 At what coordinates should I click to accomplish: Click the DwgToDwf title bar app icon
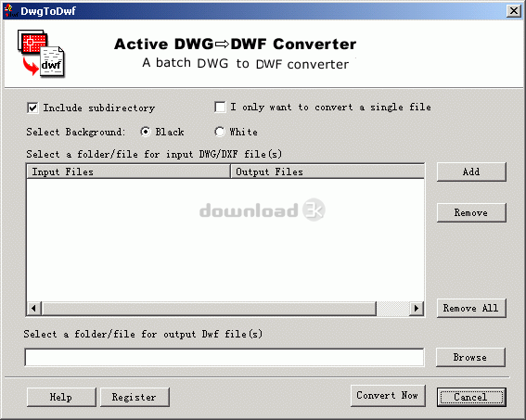point(11,10)
